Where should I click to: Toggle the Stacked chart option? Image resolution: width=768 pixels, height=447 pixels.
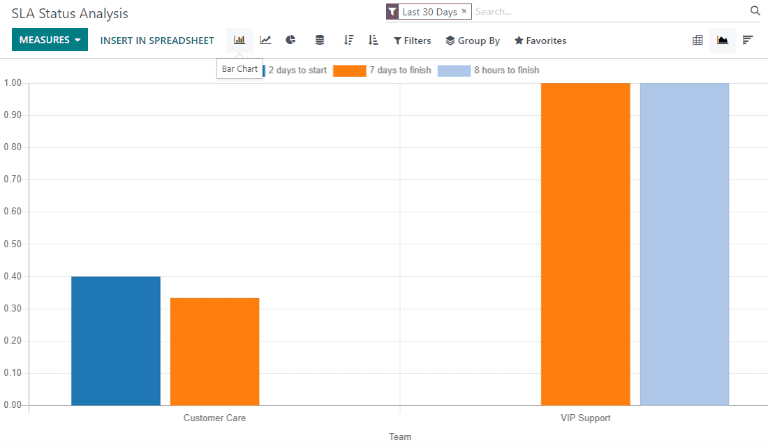[x=320, y=40]
